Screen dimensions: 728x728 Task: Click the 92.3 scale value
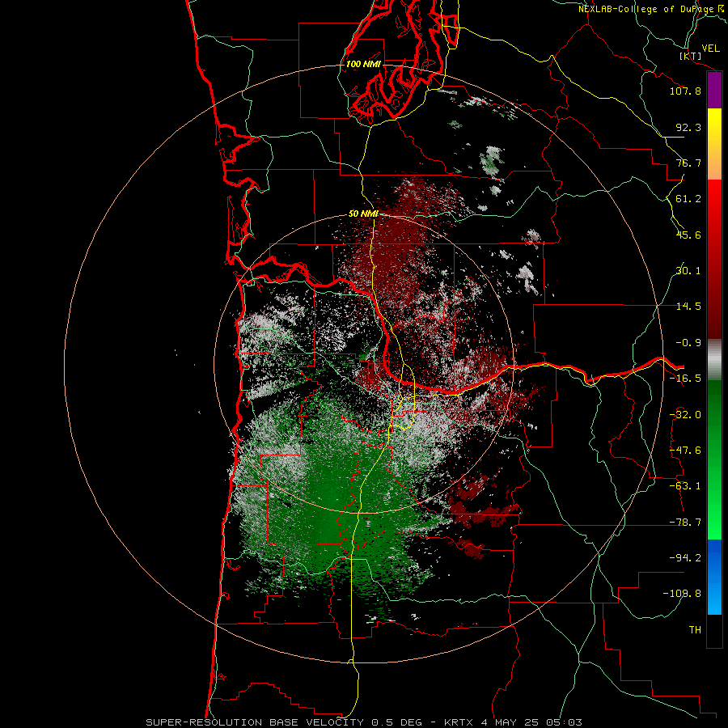[688, 127]
